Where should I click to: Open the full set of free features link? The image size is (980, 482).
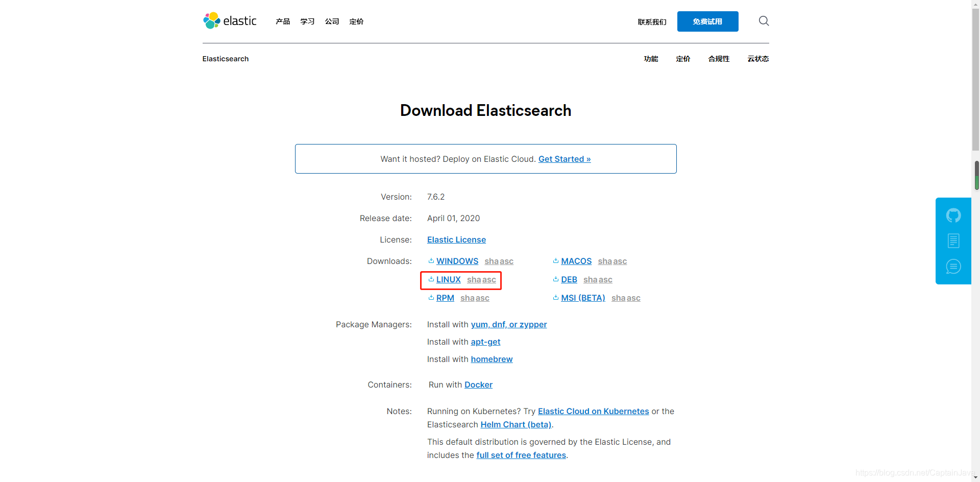[x=521, y=455]
